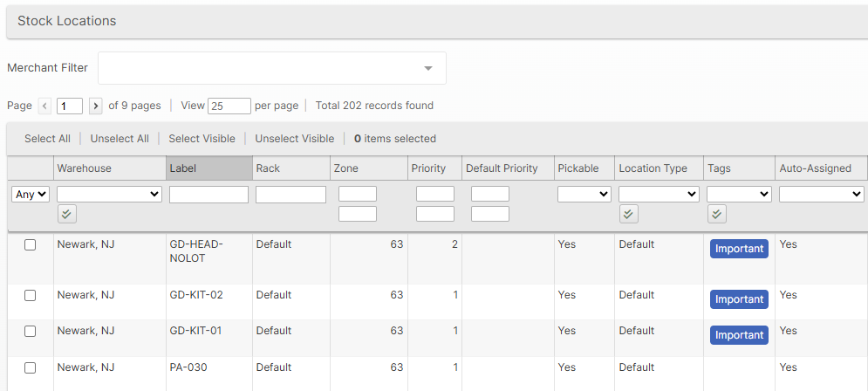Open the Merchant Filter dropdown

271,68
